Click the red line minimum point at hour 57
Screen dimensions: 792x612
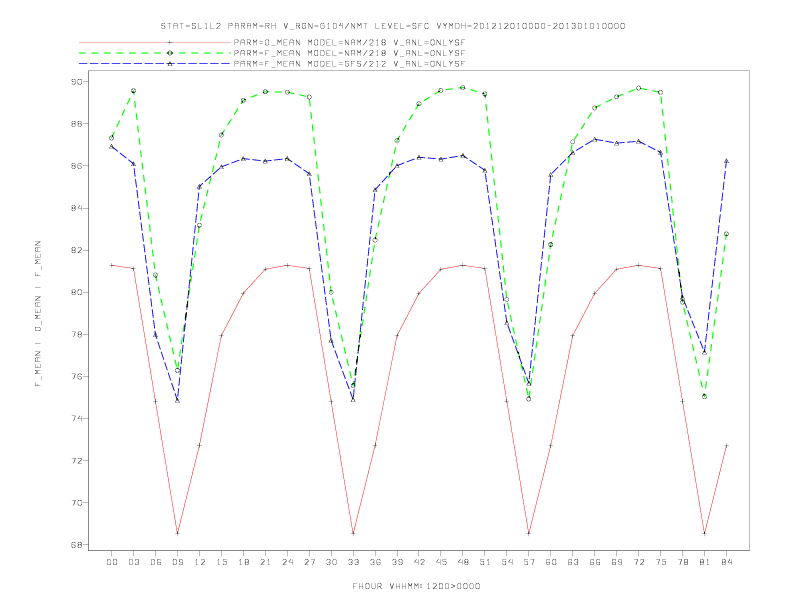click(x=529, y=533)
